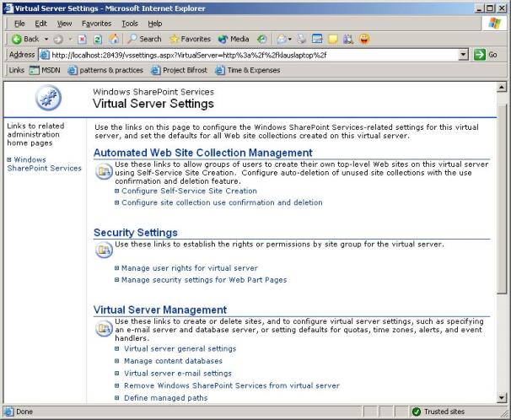Click the page icon in the address bar
The height and width of the screenshot is (420, 511).
click(x=45, y=55)
